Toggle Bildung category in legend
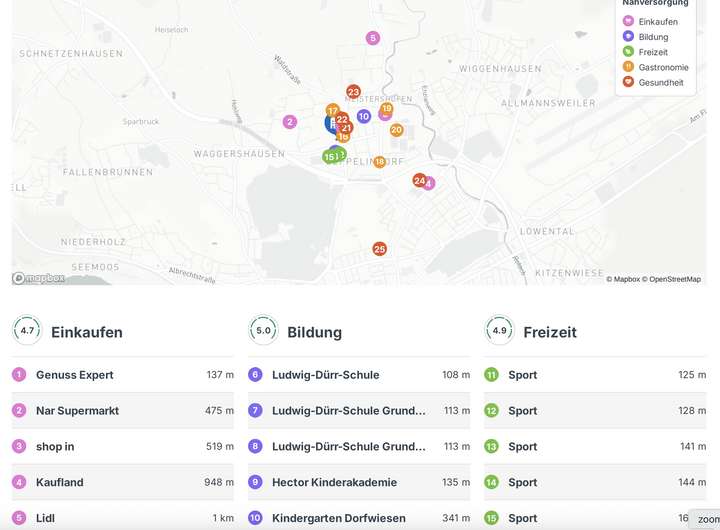 [653, 37]
